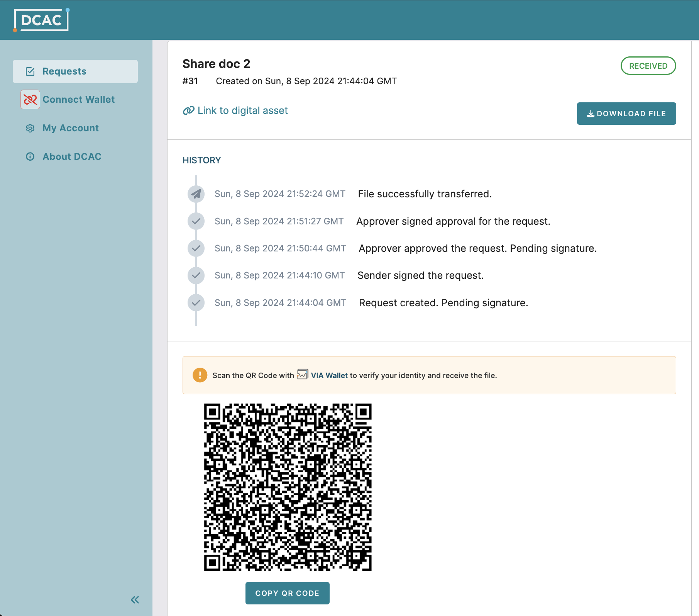Click the RECEIVED status badge
699x616 pixels.
tap(648, 66)
